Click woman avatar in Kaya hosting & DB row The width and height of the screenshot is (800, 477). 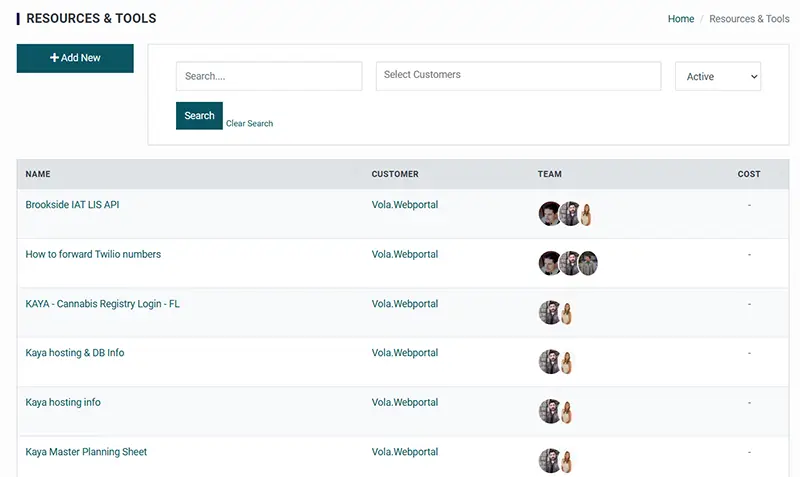[566, 363]
